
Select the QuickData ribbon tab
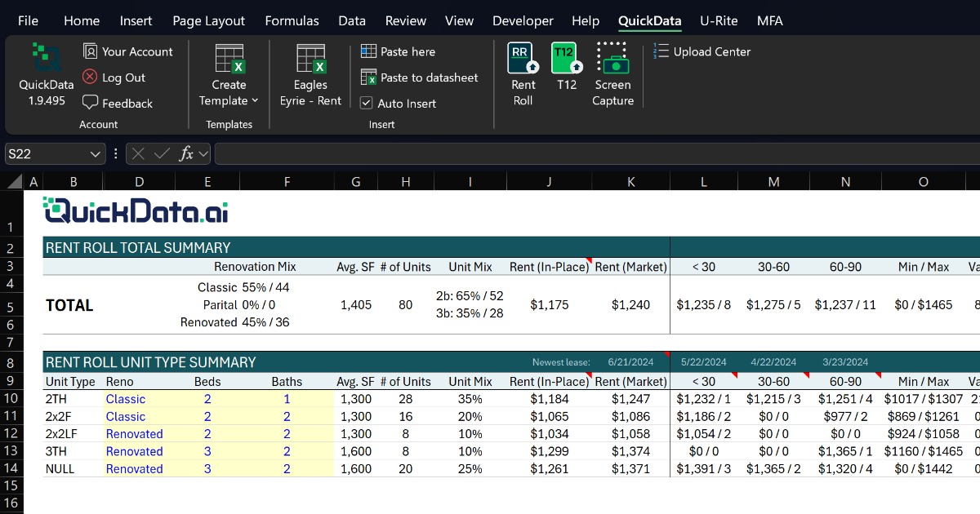coord(649,21)
